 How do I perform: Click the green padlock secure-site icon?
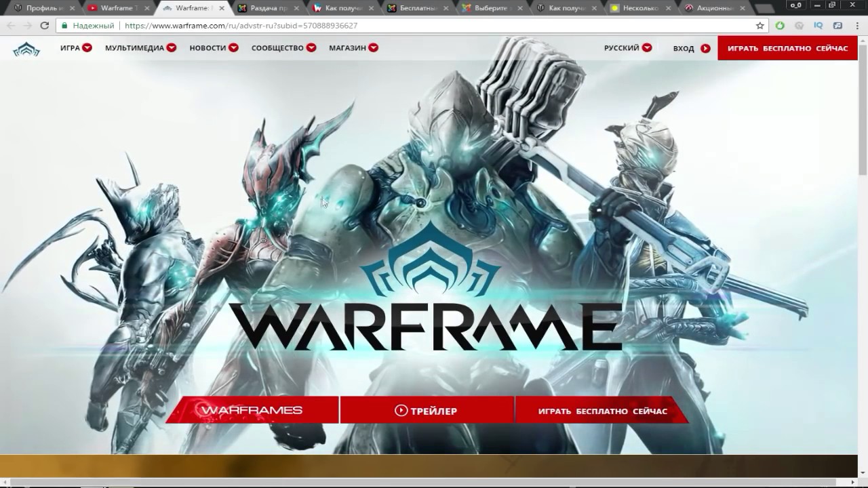point(64,26)
